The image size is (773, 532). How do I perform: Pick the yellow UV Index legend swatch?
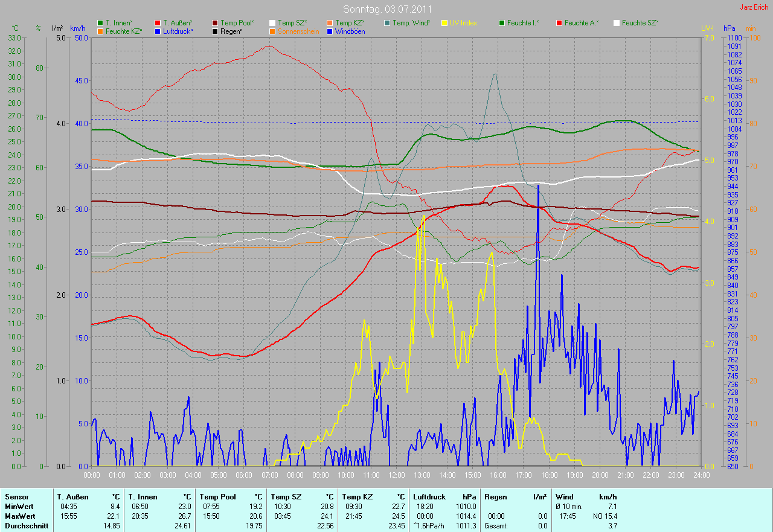click(444, 23)
